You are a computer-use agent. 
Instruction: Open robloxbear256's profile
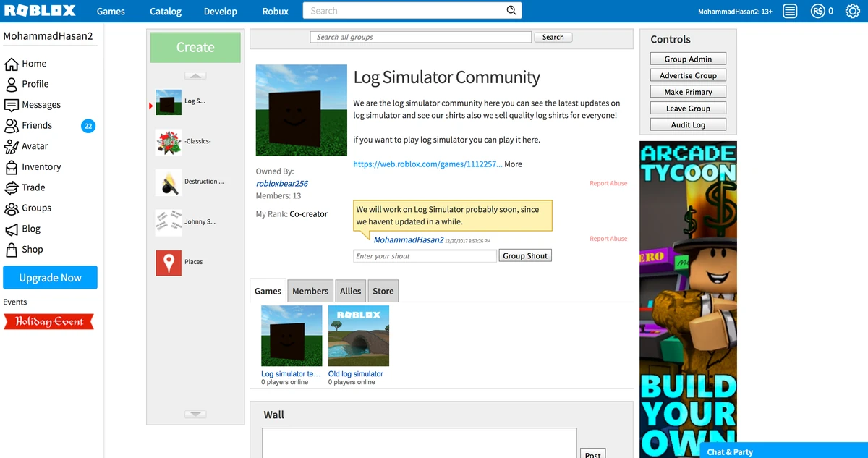click(x=282, y=183)
